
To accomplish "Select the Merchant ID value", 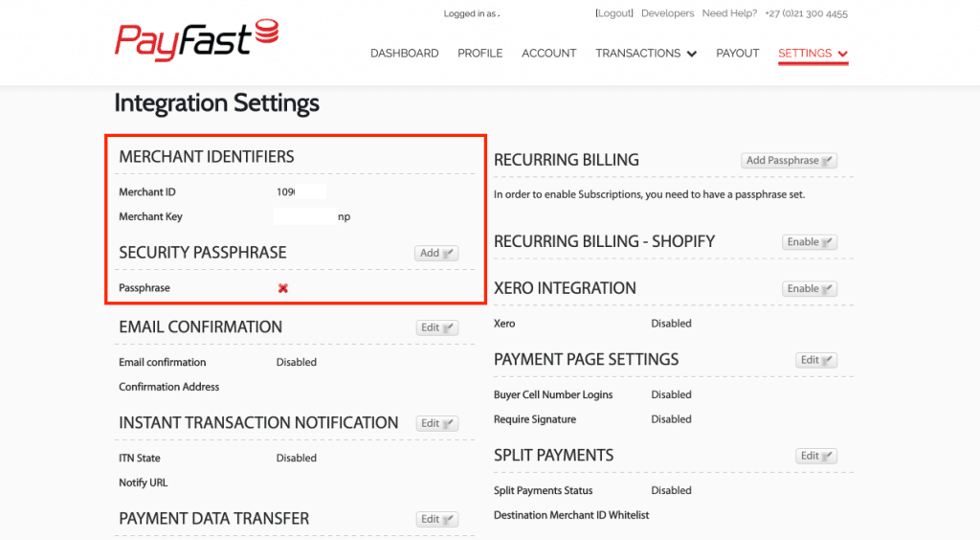I will pos(301,191).
